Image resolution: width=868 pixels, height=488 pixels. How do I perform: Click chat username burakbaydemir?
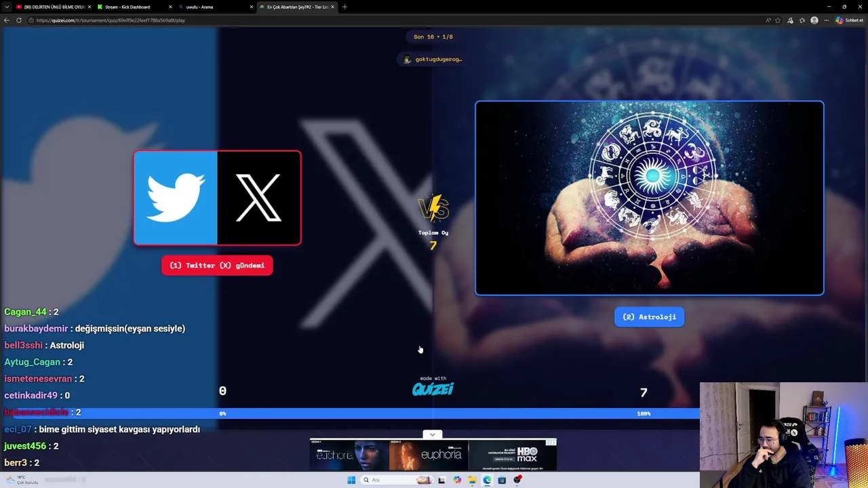[x=36, y=329]
